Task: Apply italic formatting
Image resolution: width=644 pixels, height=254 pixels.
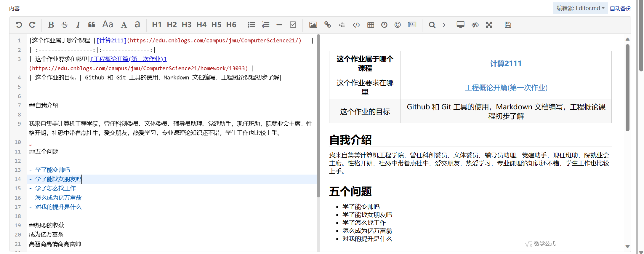Action: [x=78, y=25]
